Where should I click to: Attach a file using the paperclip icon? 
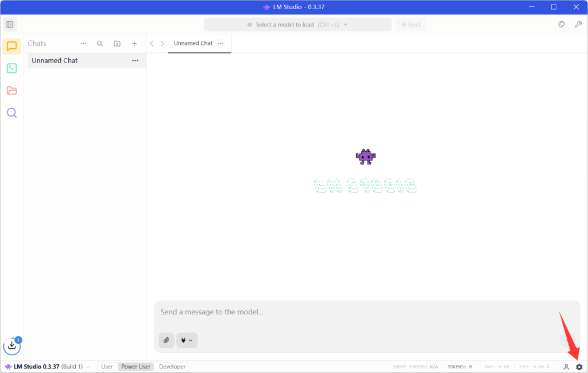(x=167, y=340)
